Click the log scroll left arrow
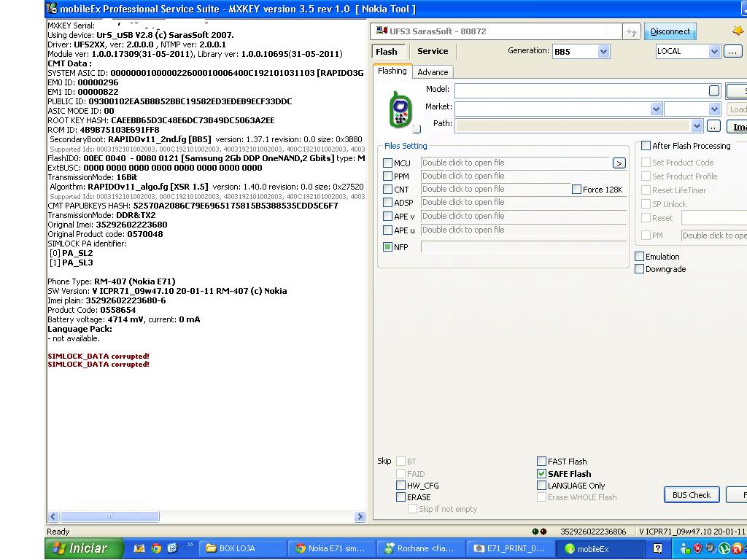This screenshot has width=747, height=560. (x=53, y=517)
